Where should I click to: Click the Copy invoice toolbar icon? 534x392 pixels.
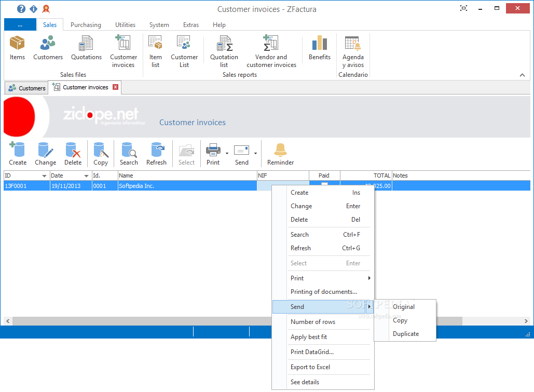click(x=101, y=154)
